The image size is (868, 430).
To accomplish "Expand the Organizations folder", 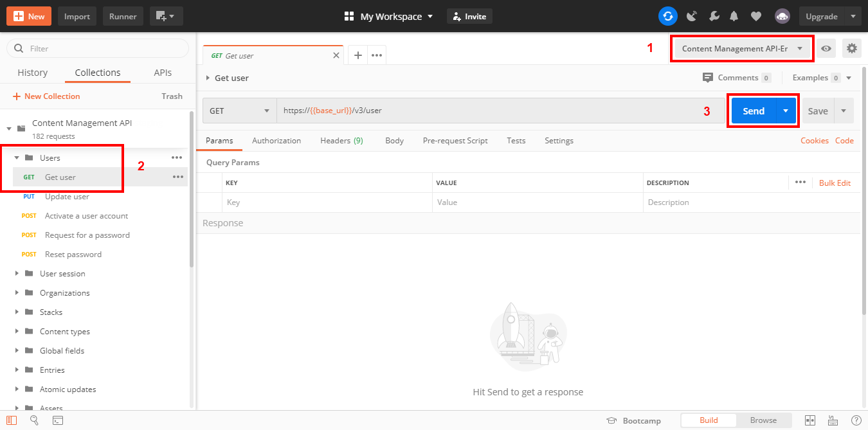I will [17, 292].
